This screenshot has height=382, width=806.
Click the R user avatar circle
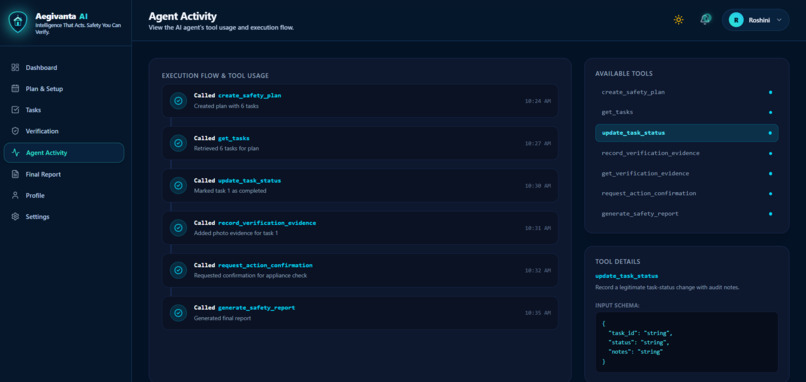[x=736, y=20]
